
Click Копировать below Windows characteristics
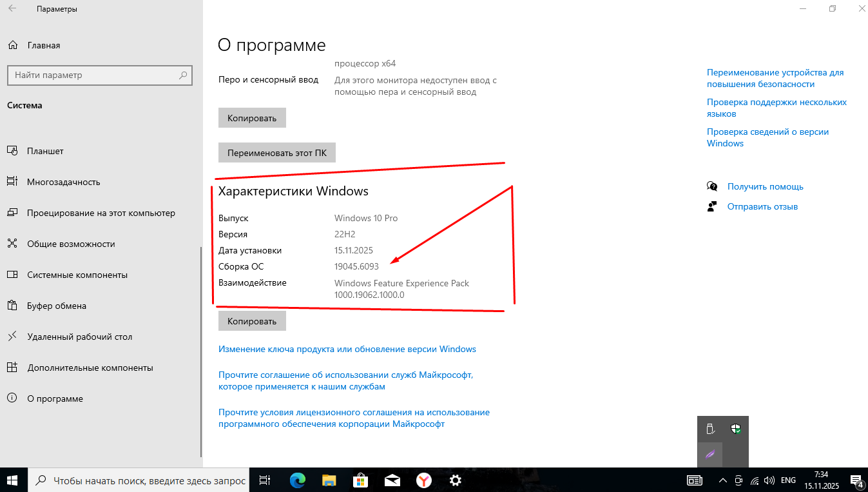coord(252,321)
